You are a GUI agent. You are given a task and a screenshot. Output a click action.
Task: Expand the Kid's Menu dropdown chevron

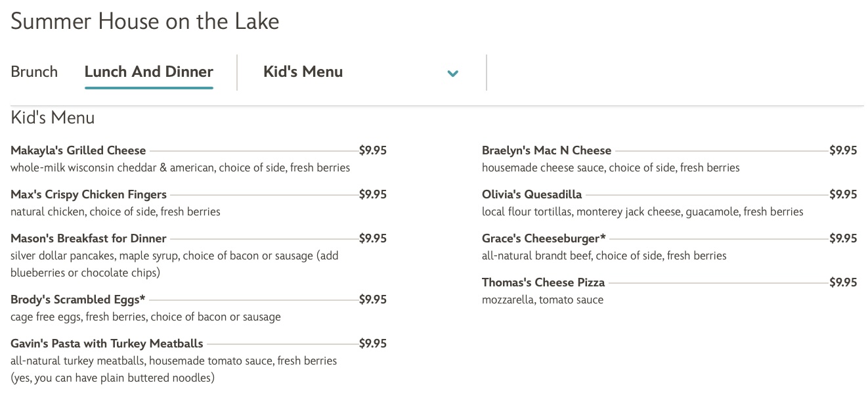click(x=452, y=74)
